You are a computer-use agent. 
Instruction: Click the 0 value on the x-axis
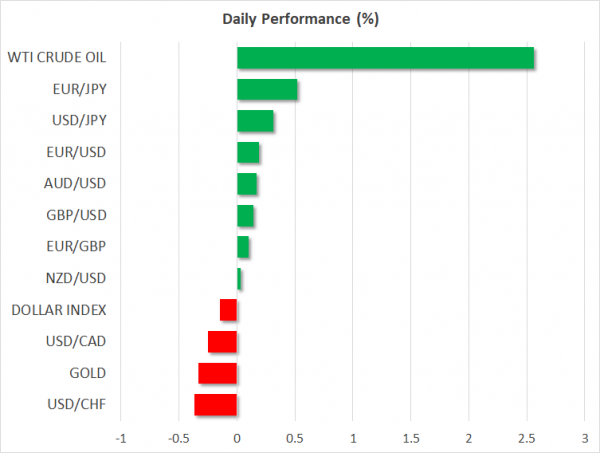[237, 437]
